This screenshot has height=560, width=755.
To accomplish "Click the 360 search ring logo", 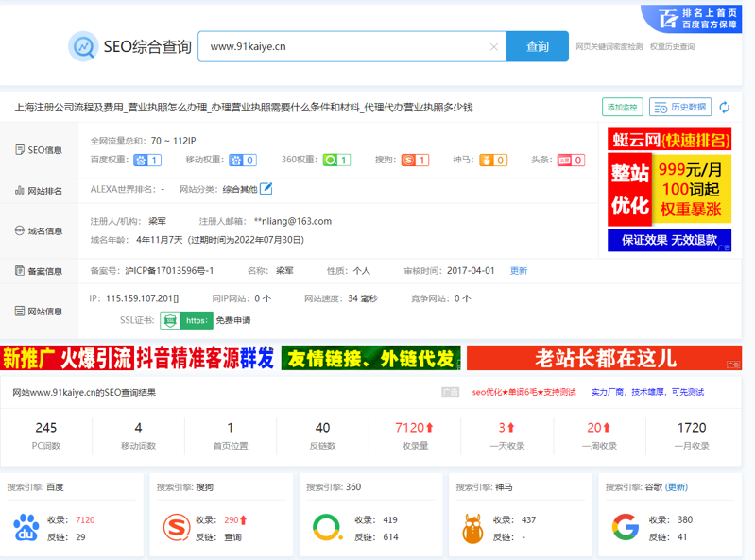I will 328,528.
